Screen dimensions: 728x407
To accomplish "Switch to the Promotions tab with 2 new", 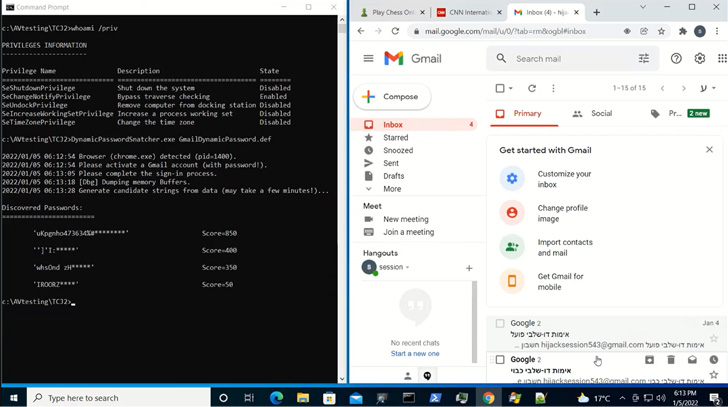I will 680,114.
